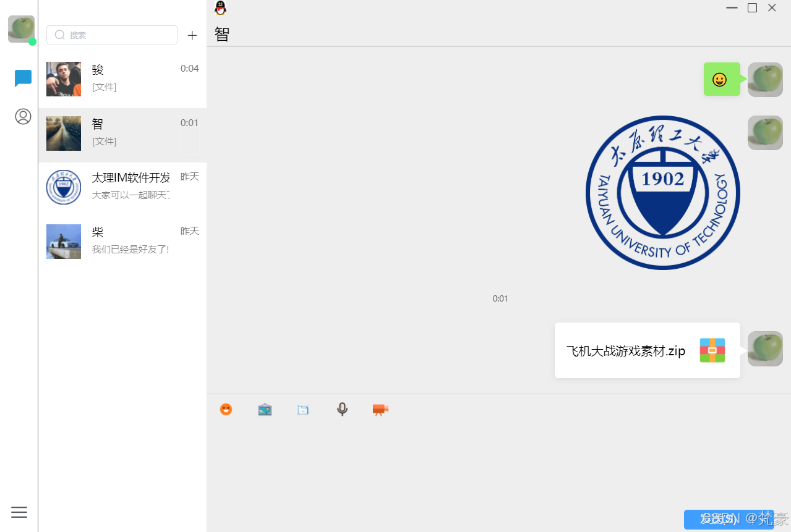This screenshot has width=791, height=532.
Task: Minimize the chat window
Action: (x=732, y=7)
